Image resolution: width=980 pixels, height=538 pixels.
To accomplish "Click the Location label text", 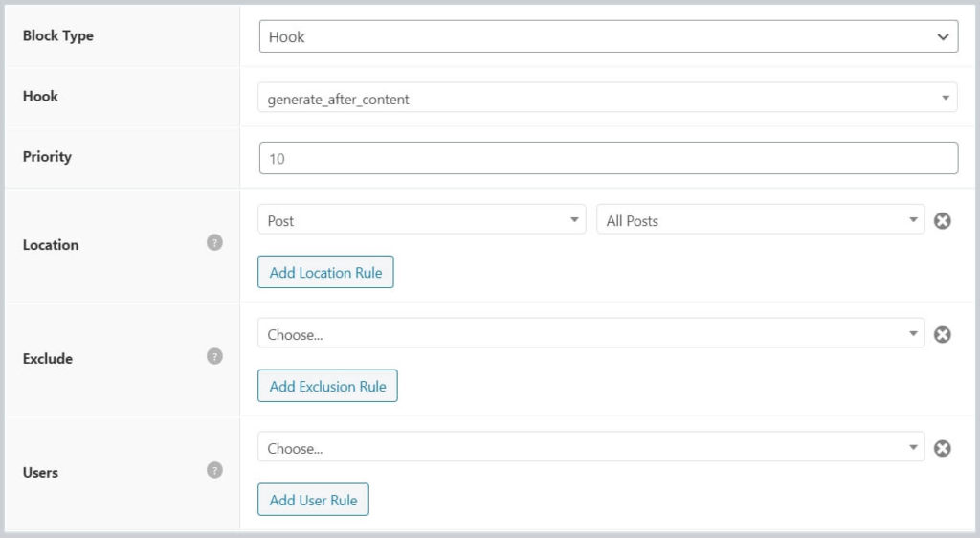I will click(x=51, y=245).
